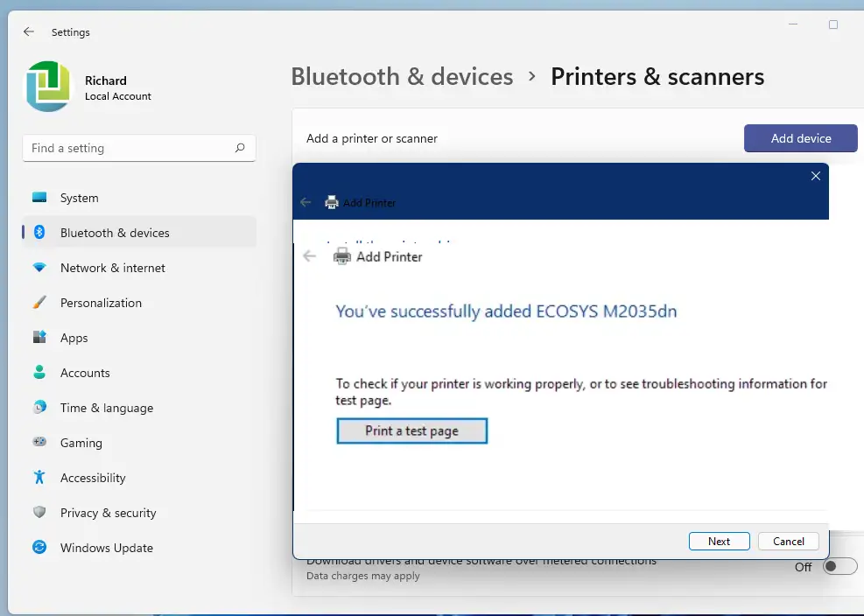Click the System monitor icon
Image resolution: width=864 pixels, height=616 pixels.
point(39,197)
